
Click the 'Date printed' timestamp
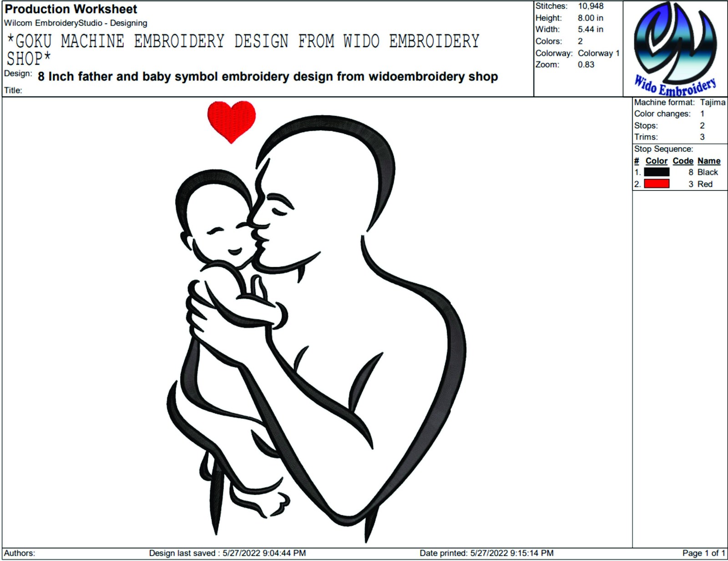[486, 553]
